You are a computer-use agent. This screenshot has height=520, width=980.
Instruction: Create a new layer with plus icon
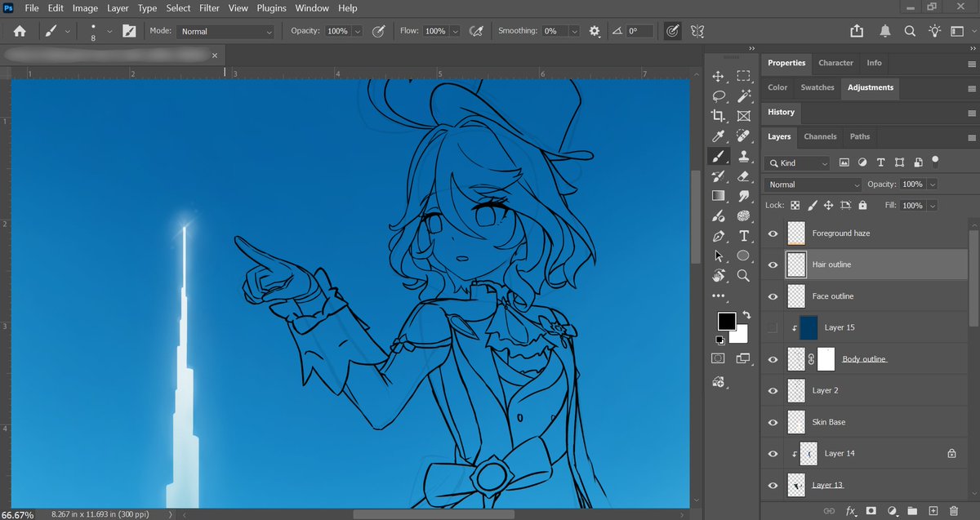933,511
